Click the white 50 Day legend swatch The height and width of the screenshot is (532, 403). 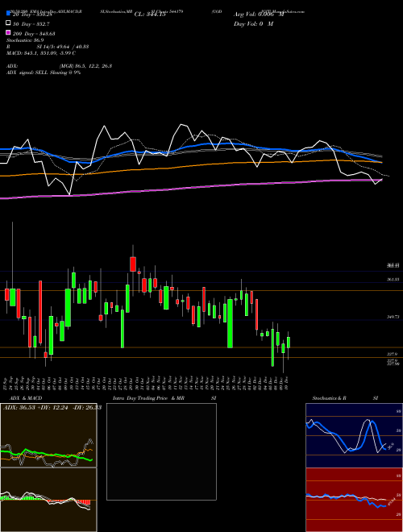point(8,23)
